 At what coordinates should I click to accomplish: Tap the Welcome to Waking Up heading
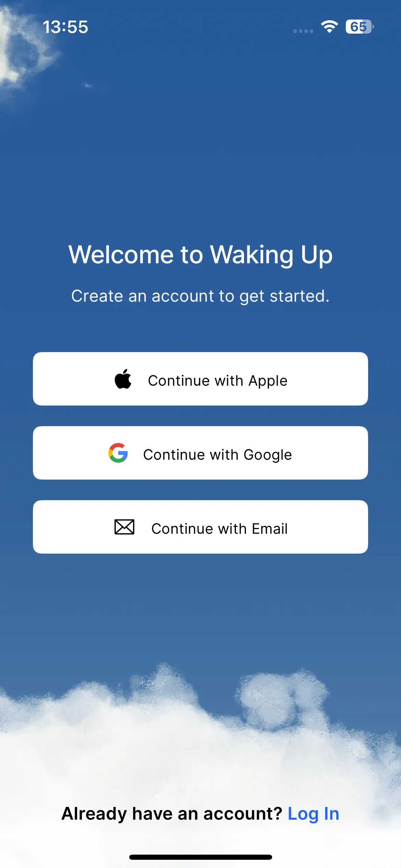(x=200, y=255)
